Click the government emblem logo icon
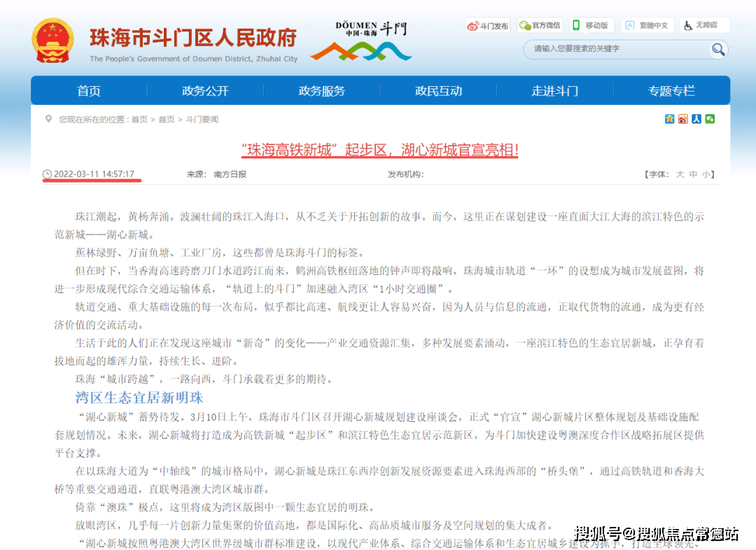The height and width of the screenshot is (550, 756). [54, 37]
